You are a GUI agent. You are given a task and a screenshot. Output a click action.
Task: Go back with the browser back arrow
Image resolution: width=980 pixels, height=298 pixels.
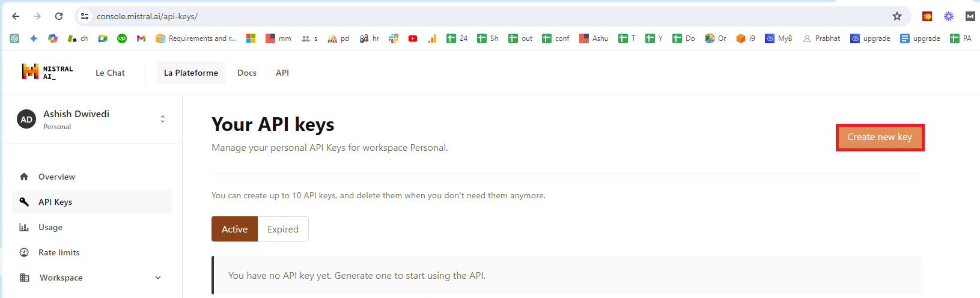pos(16,16)
